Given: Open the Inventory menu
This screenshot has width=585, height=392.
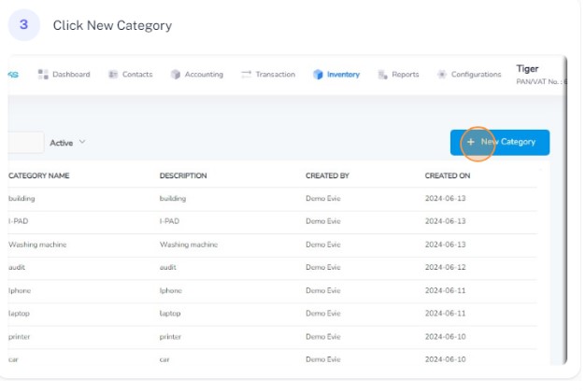Looking at the screenshot, I should 336,74.
